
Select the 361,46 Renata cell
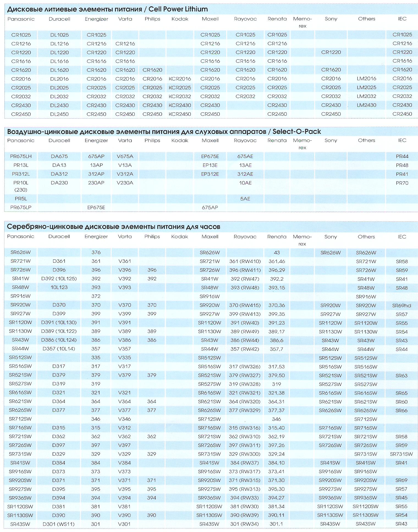(x=277, y=261)
